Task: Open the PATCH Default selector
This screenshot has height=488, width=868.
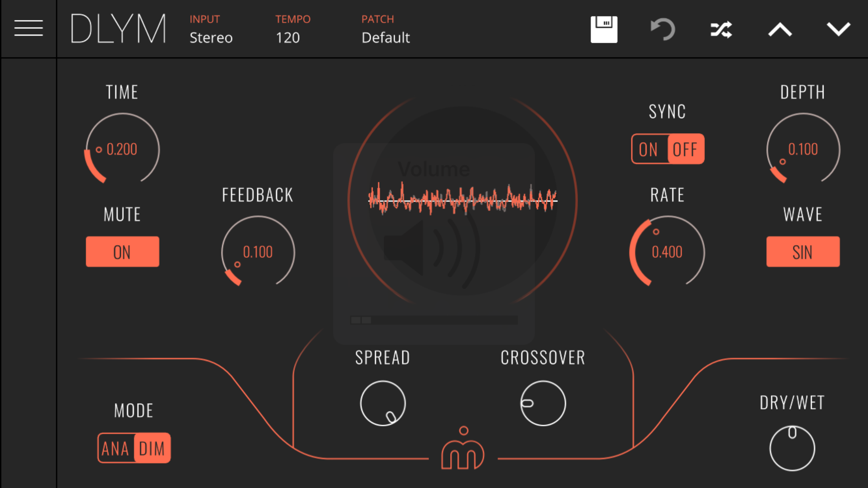Action: 385,38
